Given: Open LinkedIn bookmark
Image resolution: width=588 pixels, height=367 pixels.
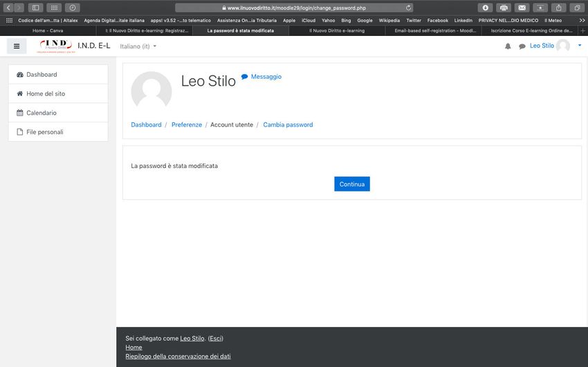Looking at the screenshot, I should coord(463,21).
